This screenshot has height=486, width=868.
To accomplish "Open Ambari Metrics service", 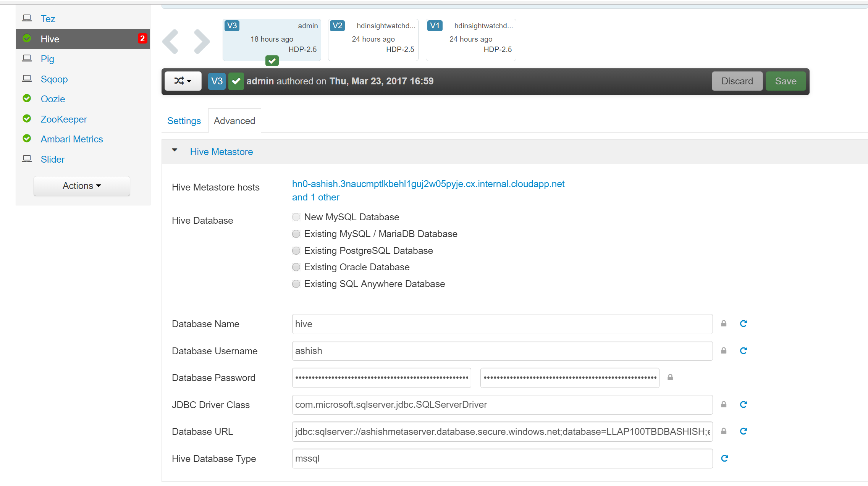I will [72, 139].
